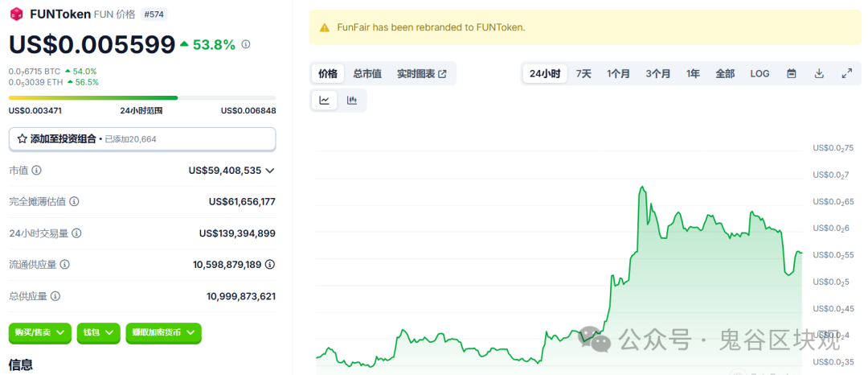The image size is (868, 375).
Task: Click the FUNToken pink logo icon
Action: pyautogui.click(x=17, y=14)
